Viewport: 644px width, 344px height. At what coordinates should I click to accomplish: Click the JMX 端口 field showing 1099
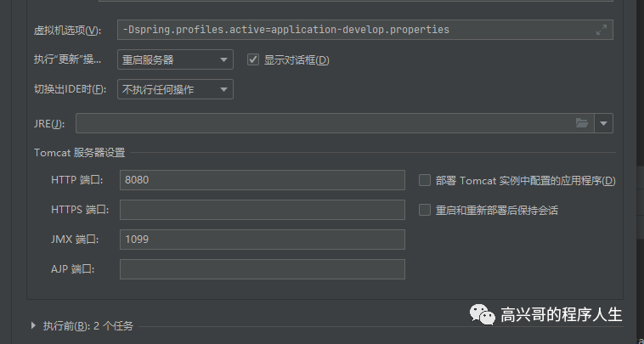(x=262, y=240)
